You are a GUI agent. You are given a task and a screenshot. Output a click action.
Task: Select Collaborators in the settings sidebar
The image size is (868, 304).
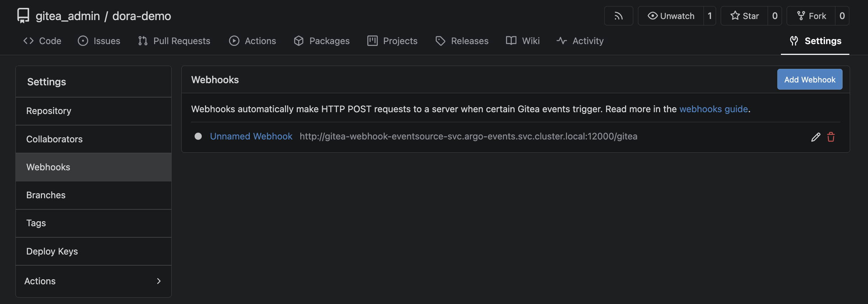[x=94, y=139]
